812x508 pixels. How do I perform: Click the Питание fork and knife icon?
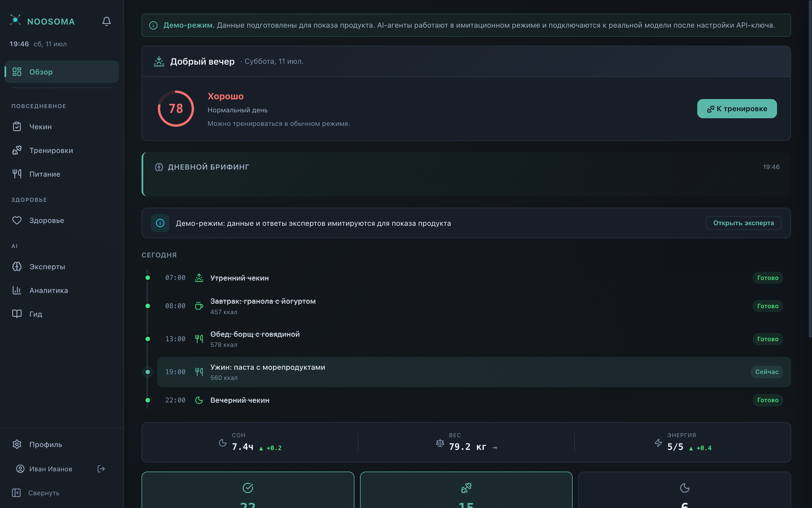click(x=17, y=174)
